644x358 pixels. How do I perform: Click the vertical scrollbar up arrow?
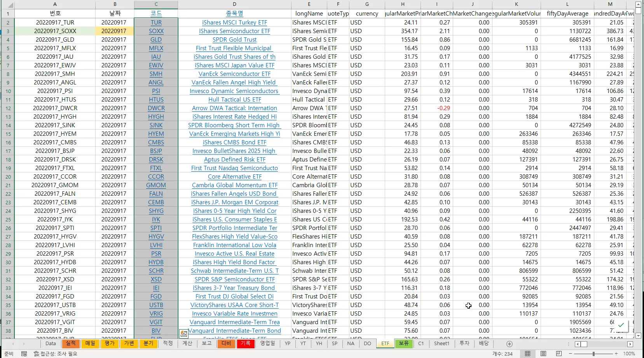pos(638,4)
